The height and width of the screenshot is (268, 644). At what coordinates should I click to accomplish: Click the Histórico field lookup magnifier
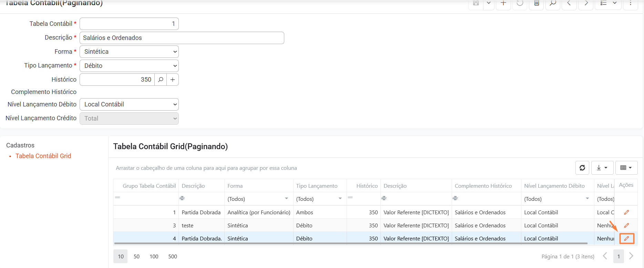tap(161, 80)
